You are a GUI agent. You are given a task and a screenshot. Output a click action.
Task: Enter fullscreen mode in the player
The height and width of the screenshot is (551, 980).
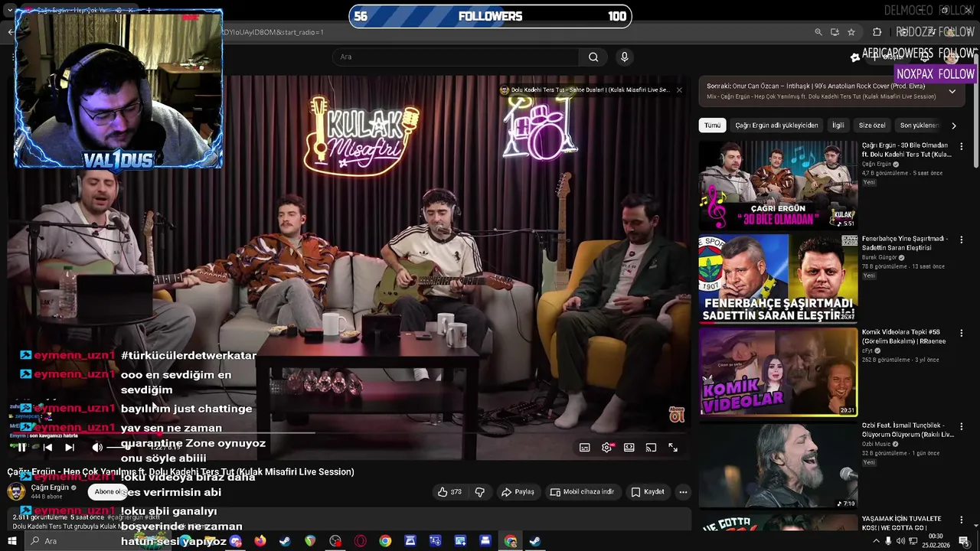point(673,448)
